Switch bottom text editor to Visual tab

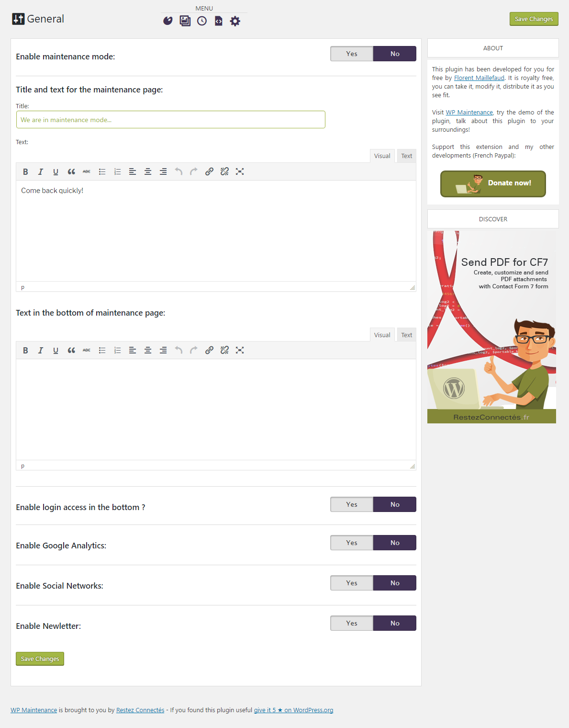coord(382,335)
